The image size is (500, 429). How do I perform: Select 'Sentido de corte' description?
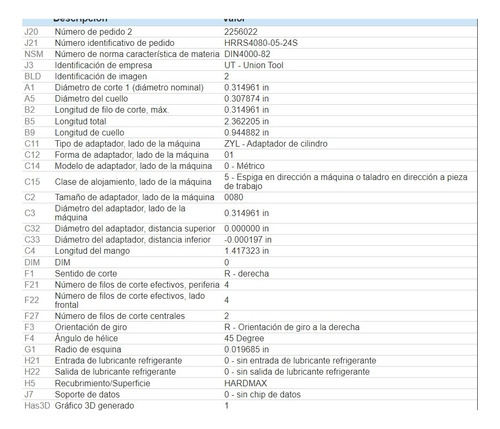(86, 274)
